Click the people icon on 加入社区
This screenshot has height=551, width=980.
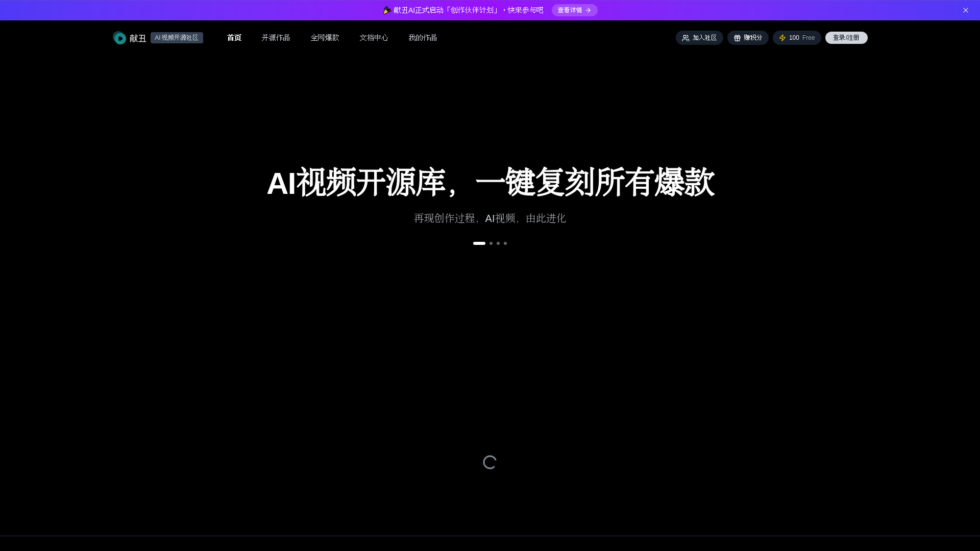pyautogui.click(x=685, y=38)
